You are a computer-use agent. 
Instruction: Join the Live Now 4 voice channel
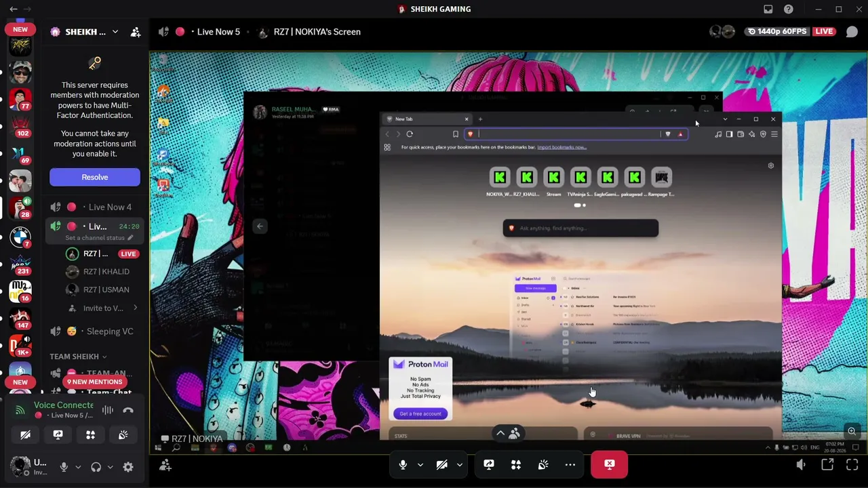[94, 207]
